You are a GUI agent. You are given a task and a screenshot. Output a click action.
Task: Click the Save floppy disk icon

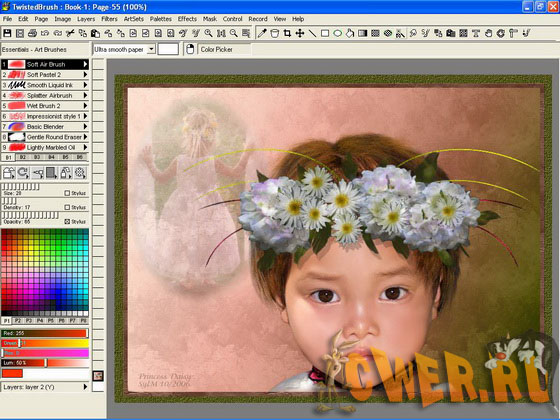coord(7,34)
